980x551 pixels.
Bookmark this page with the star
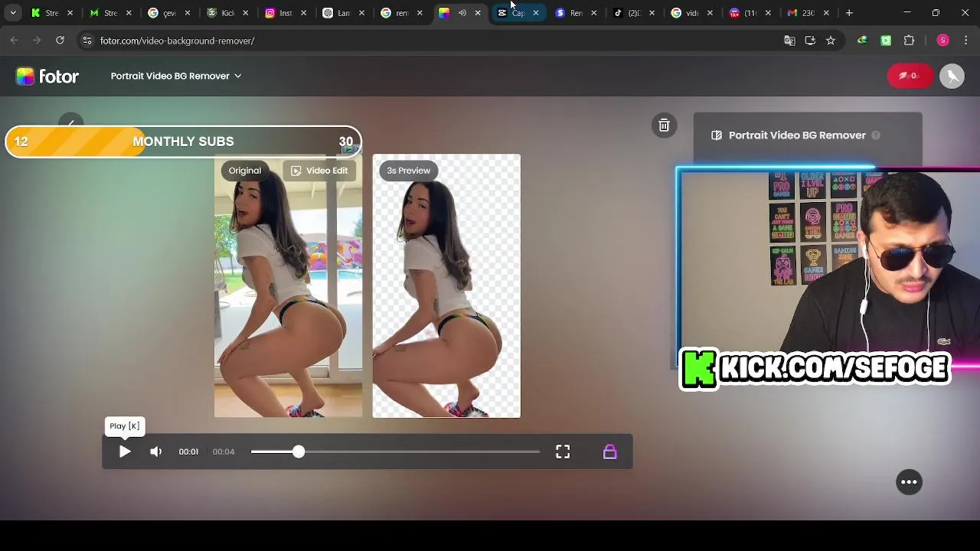[831, 41]
